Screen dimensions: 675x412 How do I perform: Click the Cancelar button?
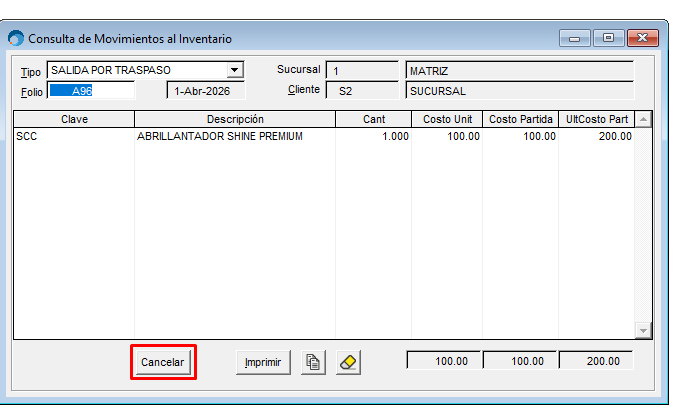(x=163, y=362)
